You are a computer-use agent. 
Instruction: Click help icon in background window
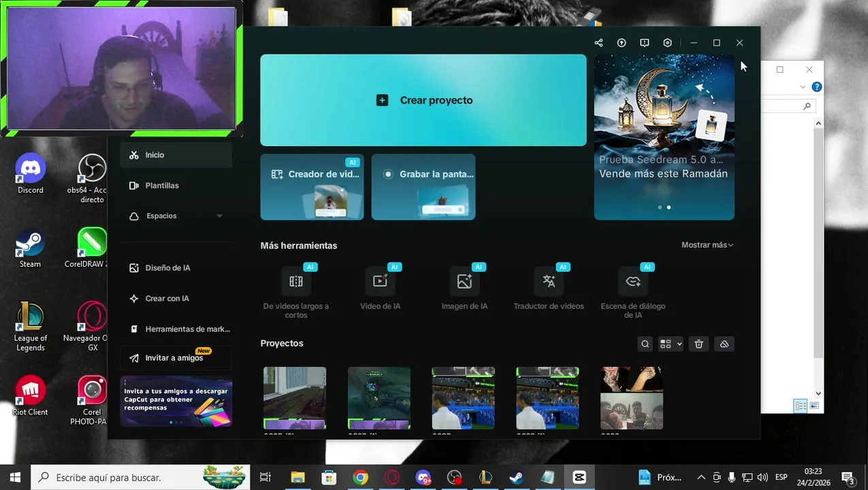pyautogui.click(x=817, y=87)
